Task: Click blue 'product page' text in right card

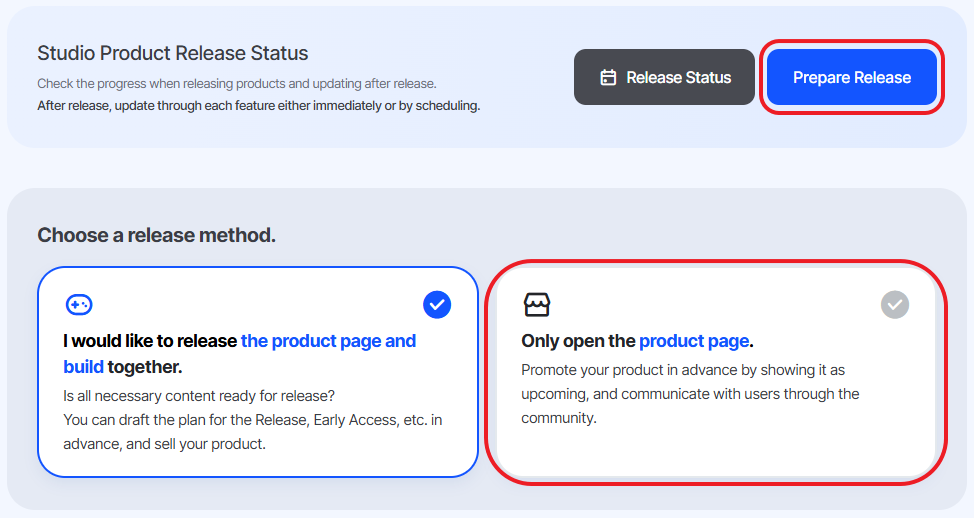Action: click(694, 341)
